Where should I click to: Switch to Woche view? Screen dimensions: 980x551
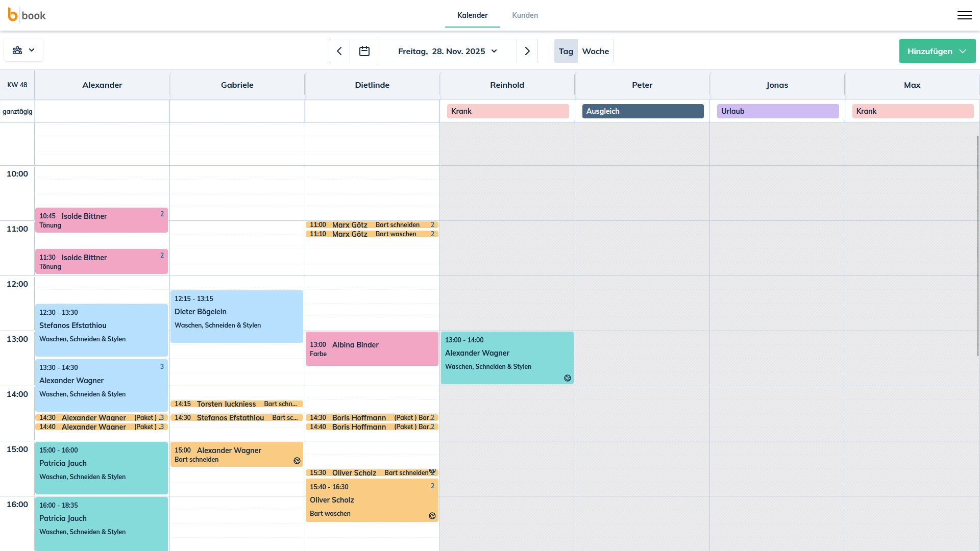(x=595, y=51)
